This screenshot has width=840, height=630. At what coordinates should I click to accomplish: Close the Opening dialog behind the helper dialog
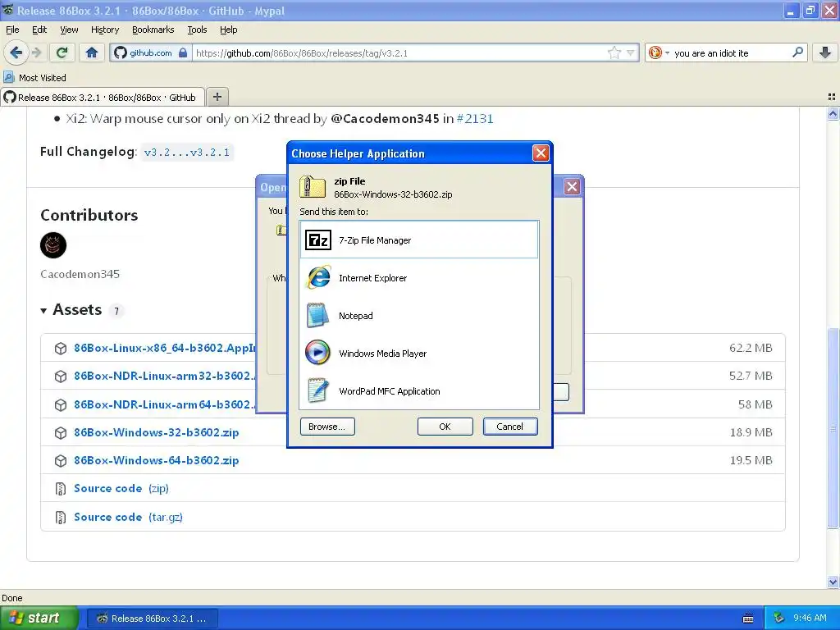[x=572, y=186]
